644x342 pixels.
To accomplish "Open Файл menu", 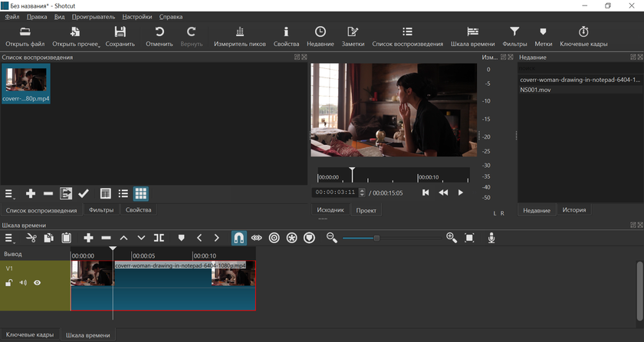I will coord(12,17).
